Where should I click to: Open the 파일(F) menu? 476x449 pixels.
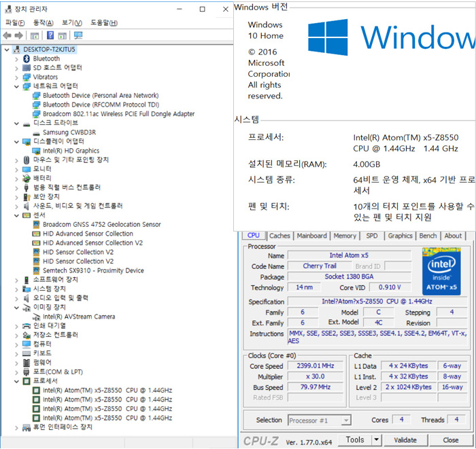(15, 22)
